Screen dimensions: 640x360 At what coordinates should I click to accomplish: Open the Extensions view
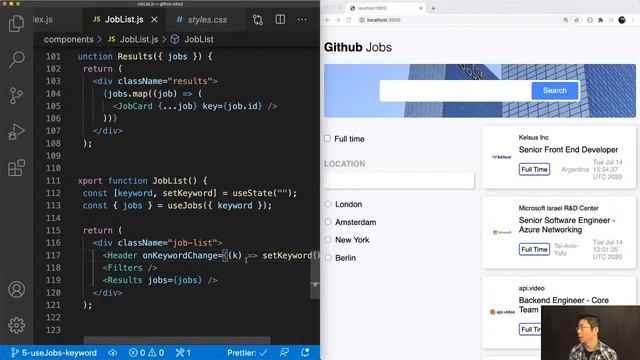16,167
